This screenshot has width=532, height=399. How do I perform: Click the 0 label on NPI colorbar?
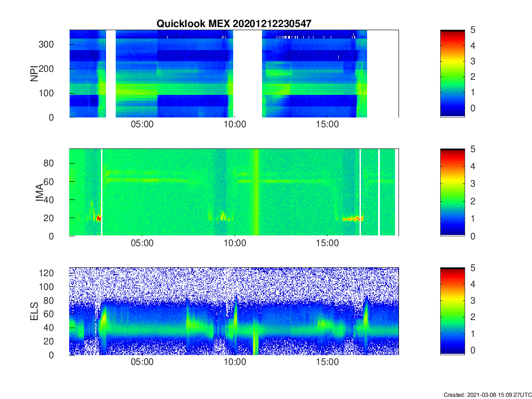[472, 108]
